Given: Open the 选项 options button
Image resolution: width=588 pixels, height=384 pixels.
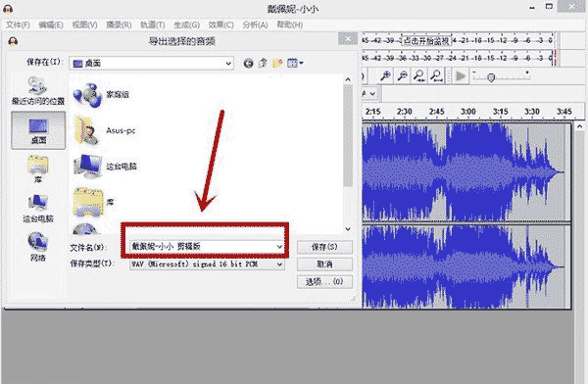Looking at the screenshot, I should click(324, 281).
